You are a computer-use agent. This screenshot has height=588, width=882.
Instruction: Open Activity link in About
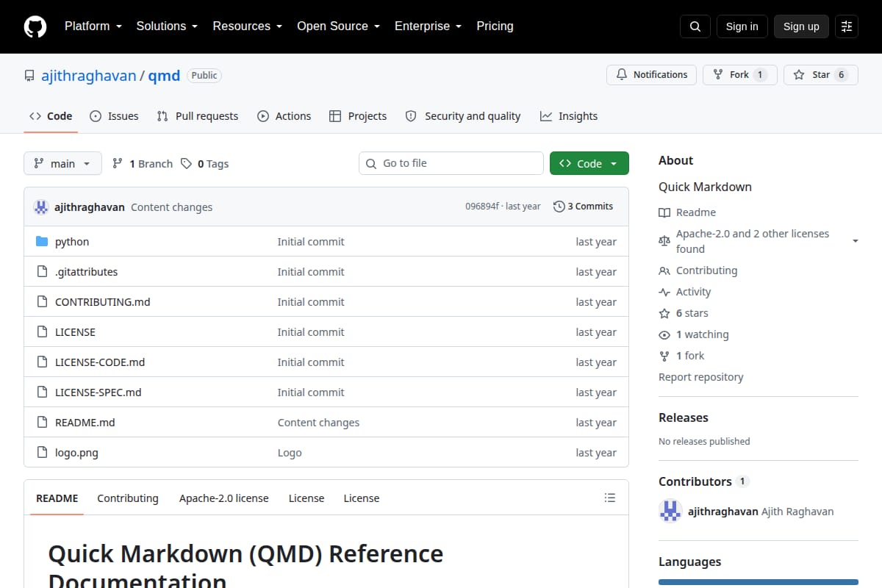(x=693, y=292)
